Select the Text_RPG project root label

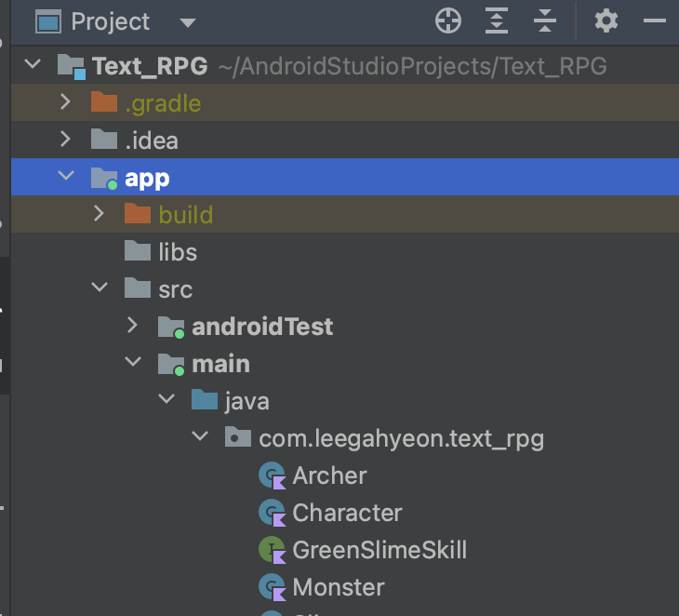(x=150, y=66)
